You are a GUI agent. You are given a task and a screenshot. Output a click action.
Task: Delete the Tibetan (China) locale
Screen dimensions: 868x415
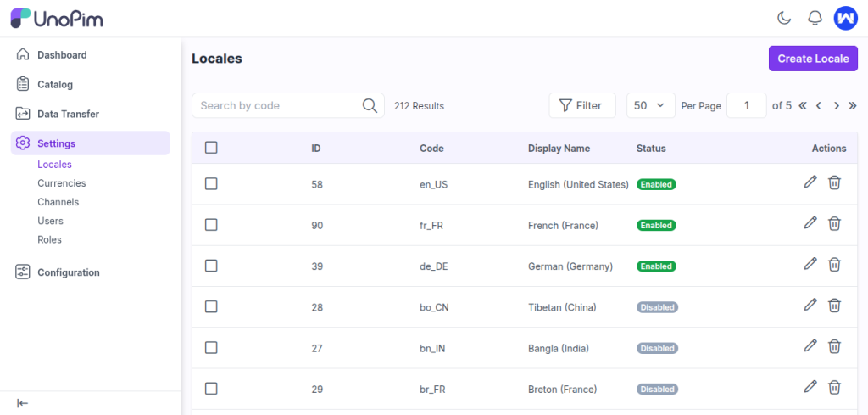pos(834,305)
